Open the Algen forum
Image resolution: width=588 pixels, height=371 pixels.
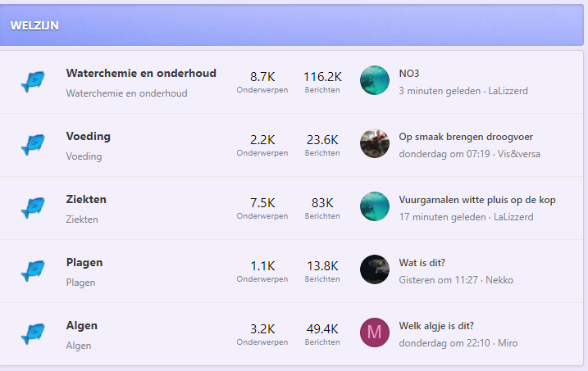(82, 326)
